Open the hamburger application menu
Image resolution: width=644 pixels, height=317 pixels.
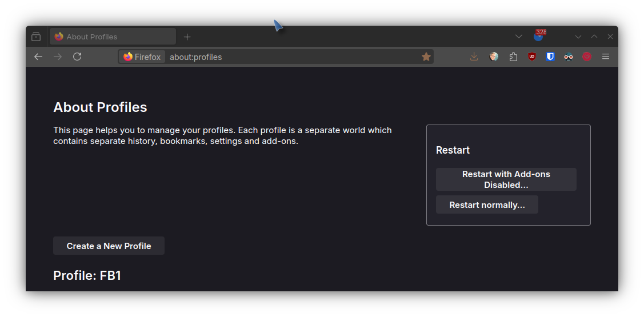point(605,57)
